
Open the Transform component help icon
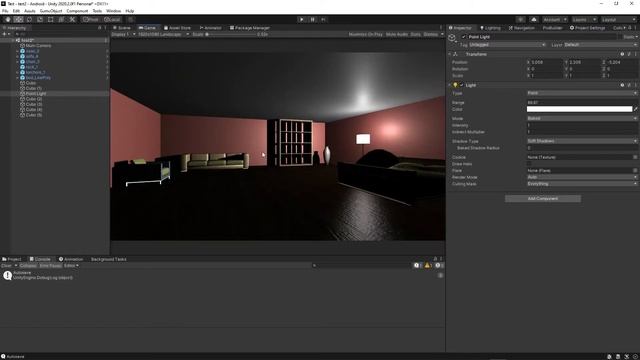pyautogui.click(x=622, y=54)
